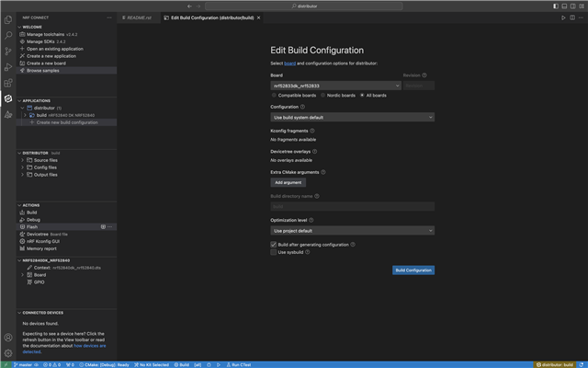Open the Extensions view

pos(8,83)
